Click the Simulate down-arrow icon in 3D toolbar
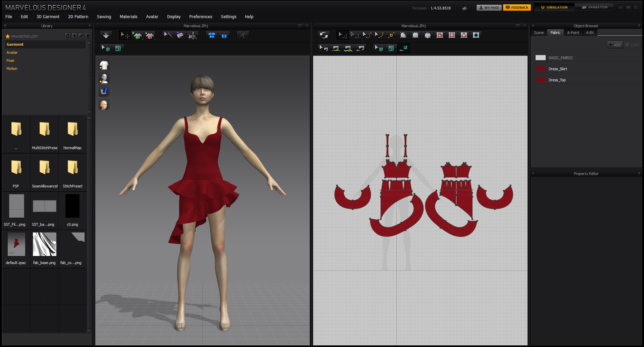This screenshot has width=644, height=347. click(106, 35)
